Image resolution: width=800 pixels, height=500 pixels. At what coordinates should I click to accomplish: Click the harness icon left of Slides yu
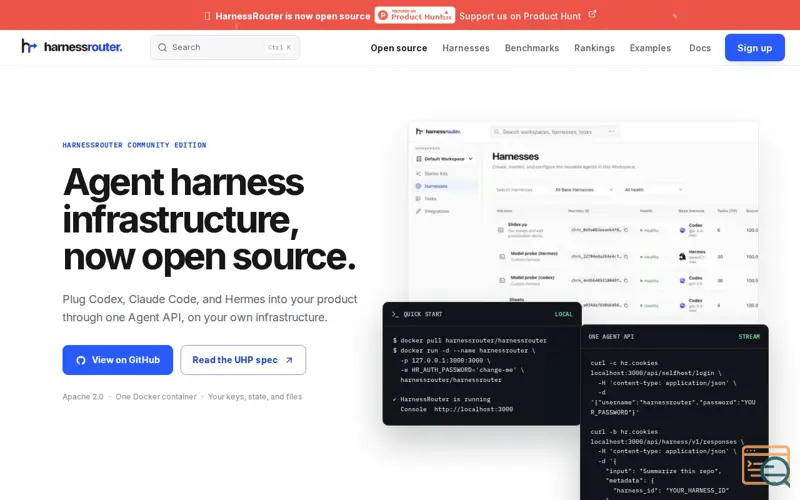(501, 230)
